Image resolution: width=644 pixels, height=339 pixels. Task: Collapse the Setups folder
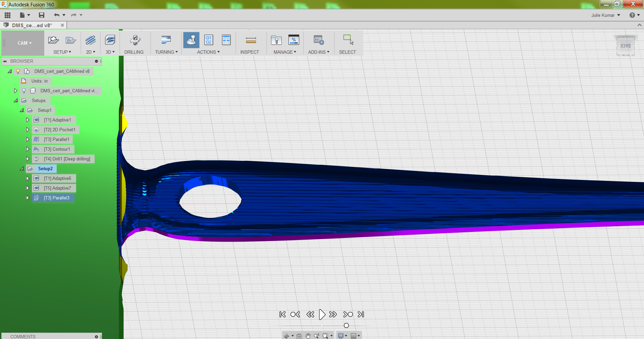tap(15, 100)
